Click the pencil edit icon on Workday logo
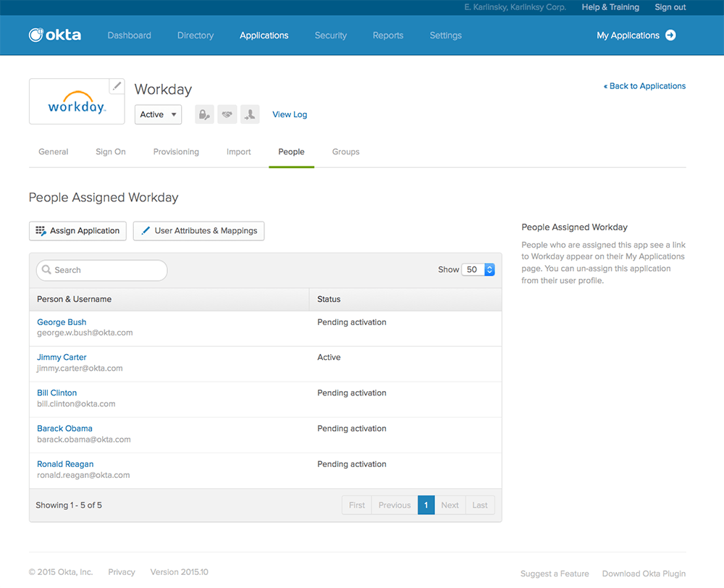 (117, 87)
